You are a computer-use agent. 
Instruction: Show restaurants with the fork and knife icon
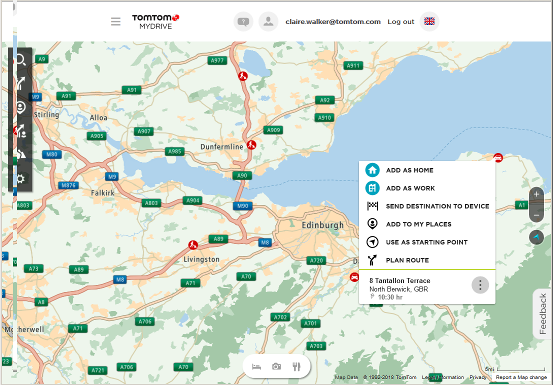pos(297,367)
